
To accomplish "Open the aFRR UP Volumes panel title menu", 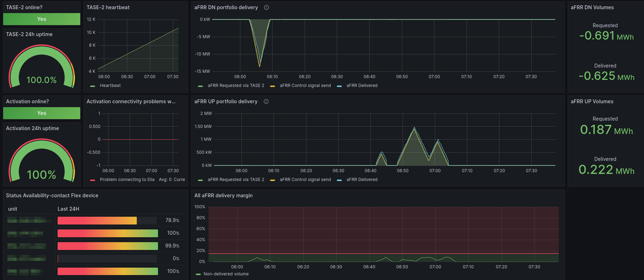I will click(592, 101).
